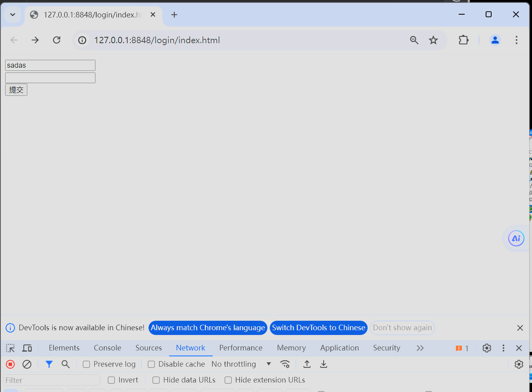The width and height of the screenshot is (532, 392).
Task: Expand more DevTools tabs chevron
Action: [420, 348]
